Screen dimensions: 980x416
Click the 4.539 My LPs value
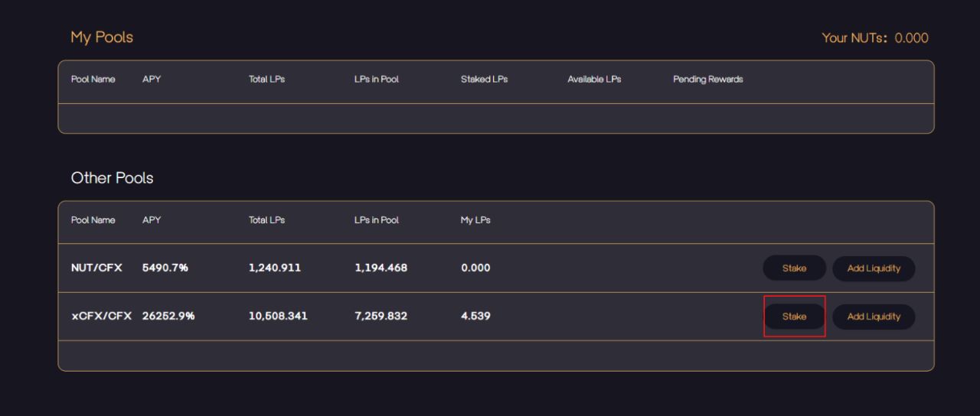(475, 316)
